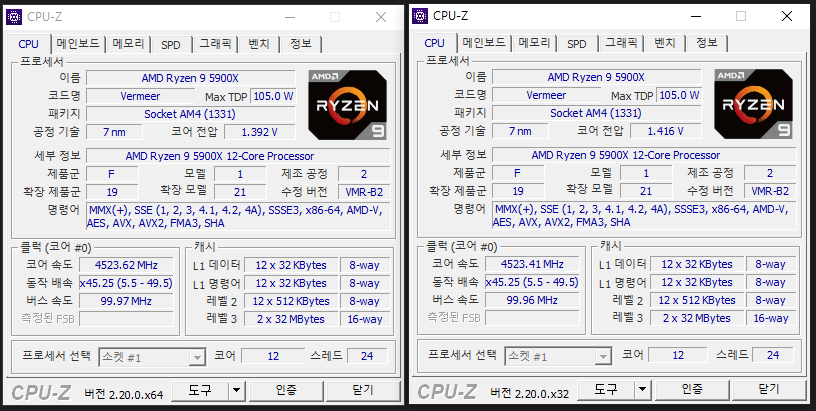Open the 정보 tab in the x32 window
816x411 pixels.
707,43
